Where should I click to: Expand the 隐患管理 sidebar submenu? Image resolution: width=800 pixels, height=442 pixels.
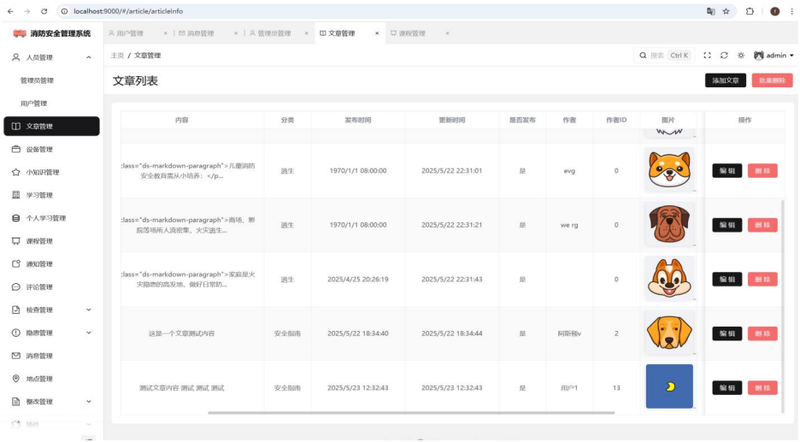[89, 333]
